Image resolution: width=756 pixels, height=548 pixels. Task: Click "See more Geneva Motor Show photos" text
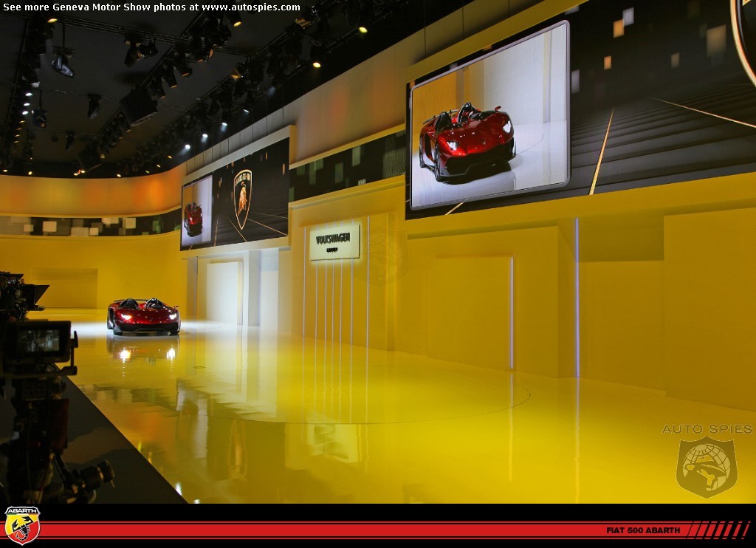coord(95,7)
